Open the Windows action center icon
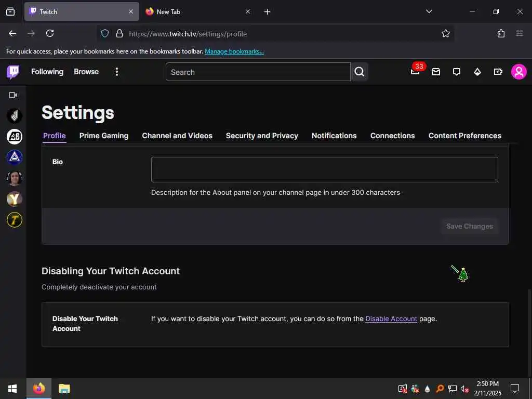532x399 pixels. click(515, 389)
